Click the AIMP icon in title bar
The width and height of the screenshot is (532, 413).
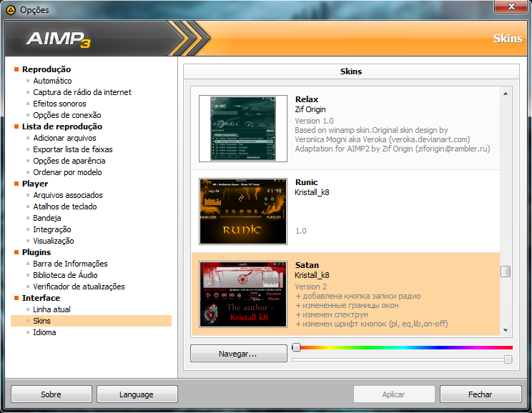[11, 10]
